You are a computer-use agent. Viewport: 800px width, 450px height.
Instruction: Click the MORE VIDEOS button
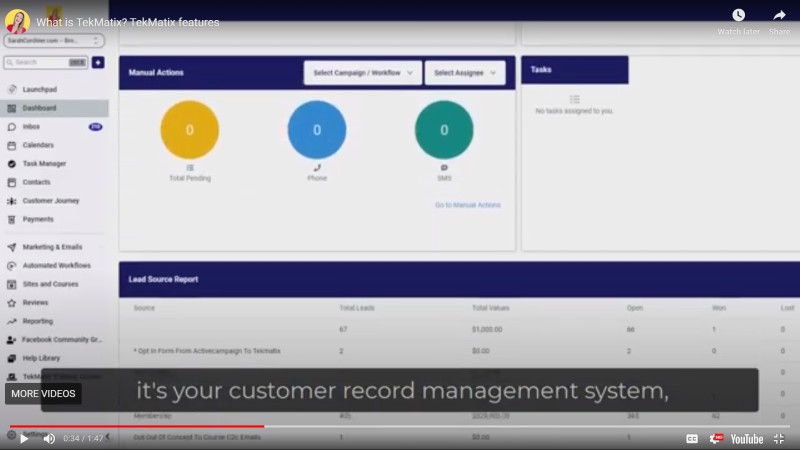[x=43, y=394]
